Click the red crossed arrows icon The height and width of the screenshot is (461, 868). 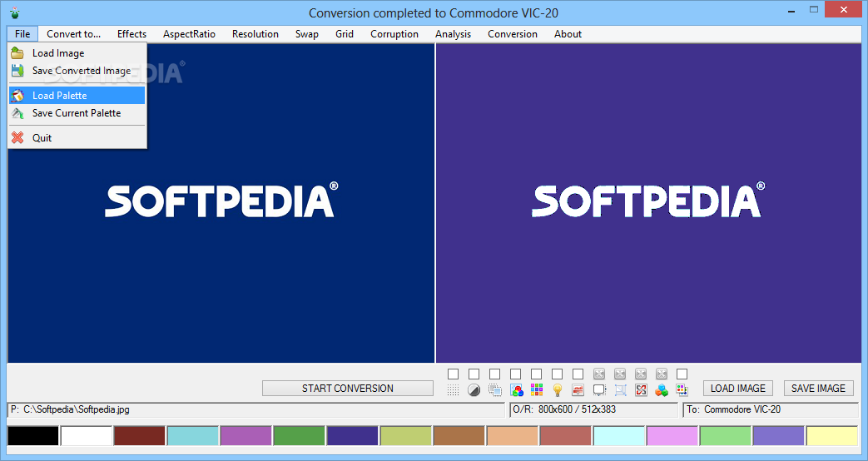[641, 390]
